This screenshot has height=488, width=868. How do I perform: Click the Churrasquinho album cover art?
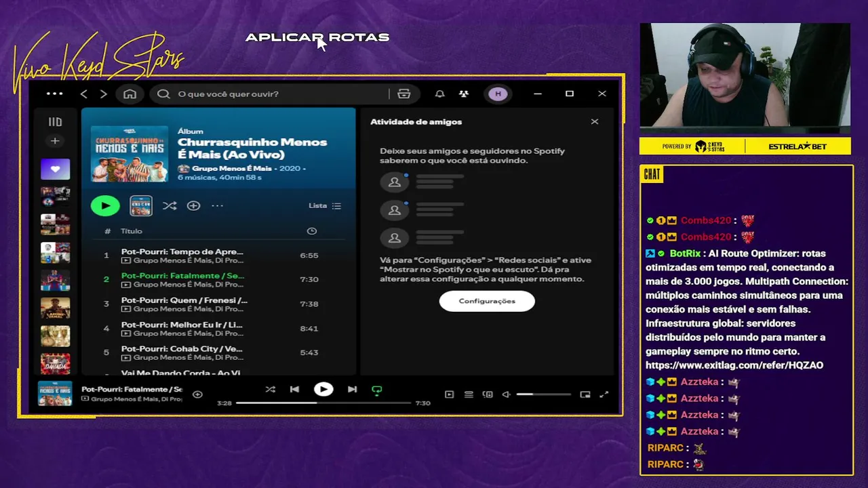[130, 153]
